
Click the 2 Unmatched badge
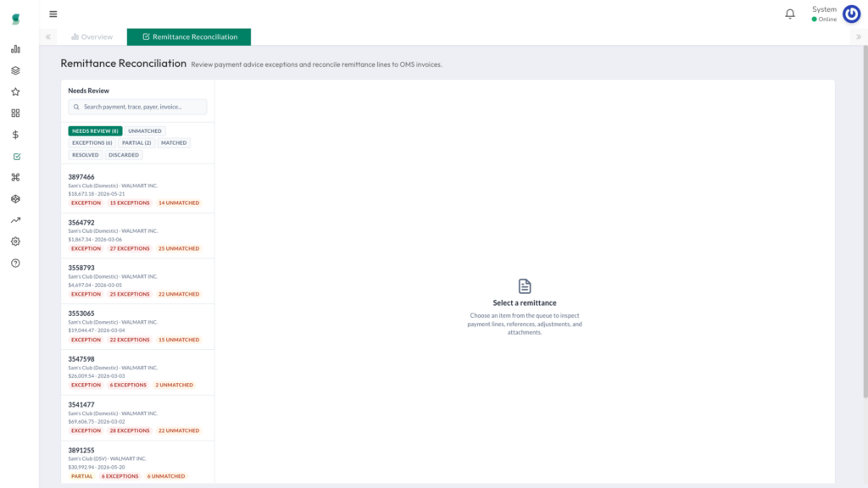point(175,385)
